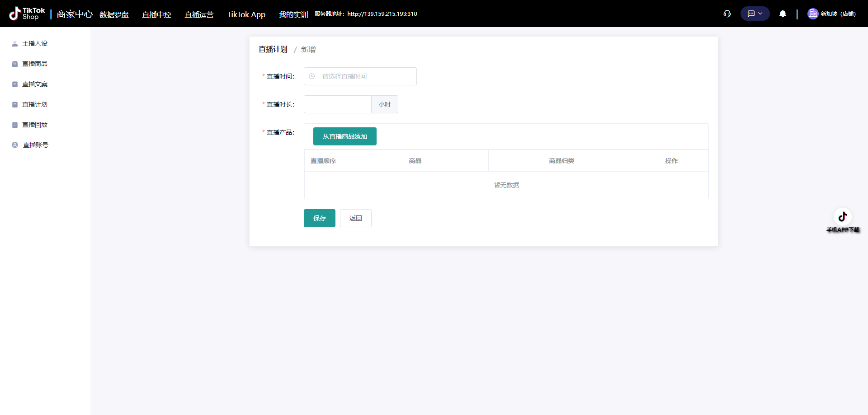Click the 返回 button

(x=355, y=218)
